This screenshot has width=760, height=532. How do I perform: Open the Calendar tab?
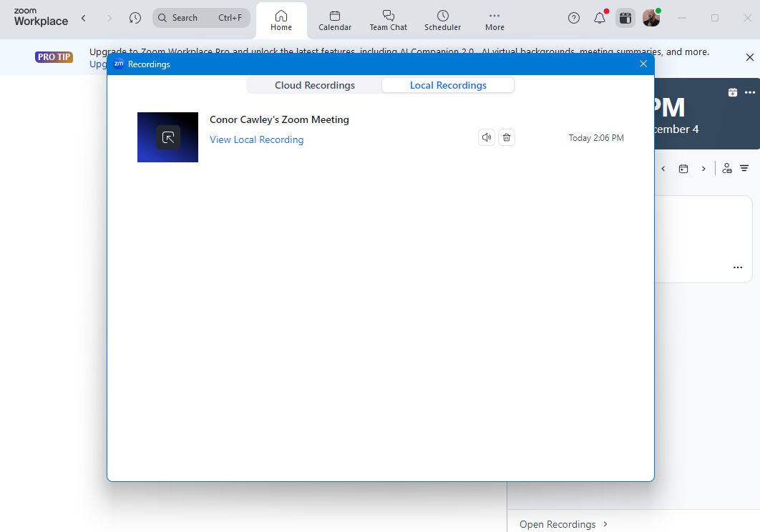tap(335, 21)
